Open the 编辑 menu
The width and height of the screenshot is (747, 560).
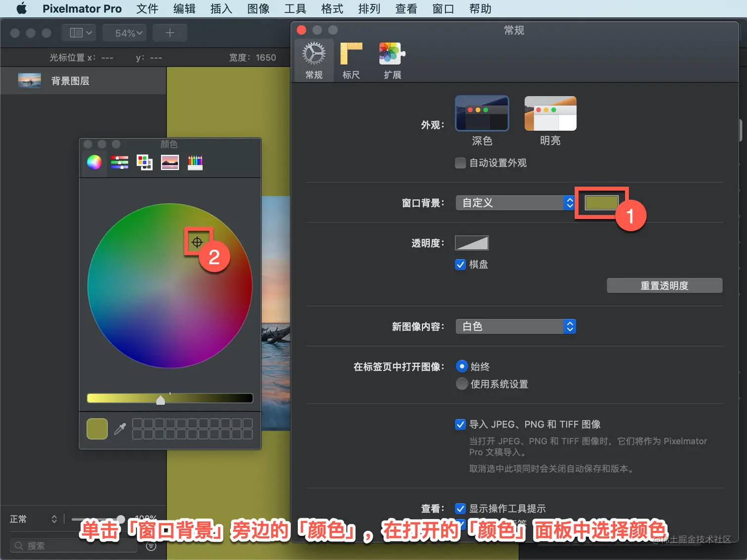(184, 8)
